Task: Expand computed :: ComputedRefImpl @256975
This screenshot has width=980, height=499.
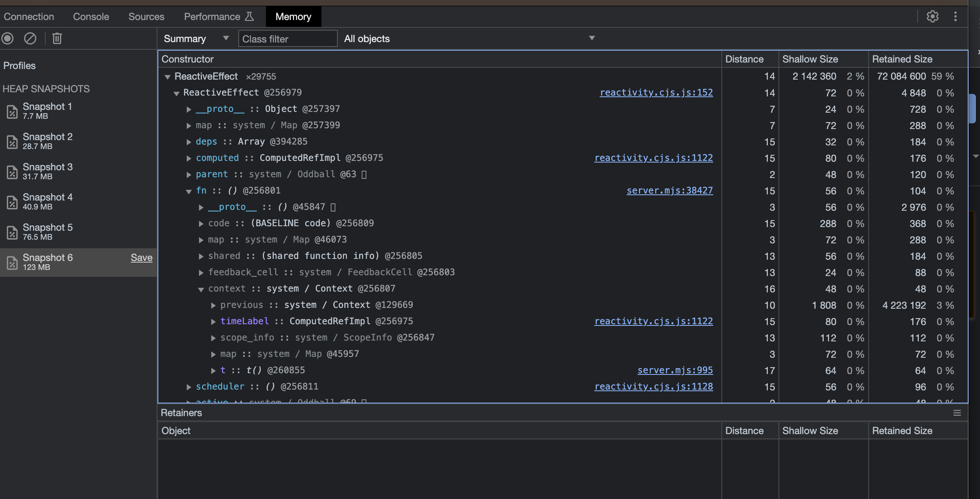Action: (x=188, y=158)
